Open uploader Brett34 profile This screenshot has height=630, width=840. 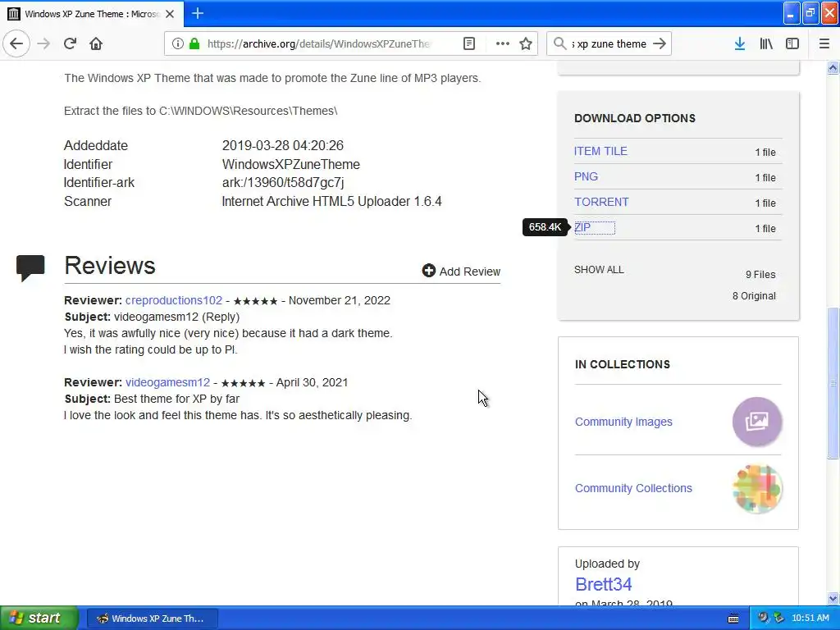click(603, 584)
